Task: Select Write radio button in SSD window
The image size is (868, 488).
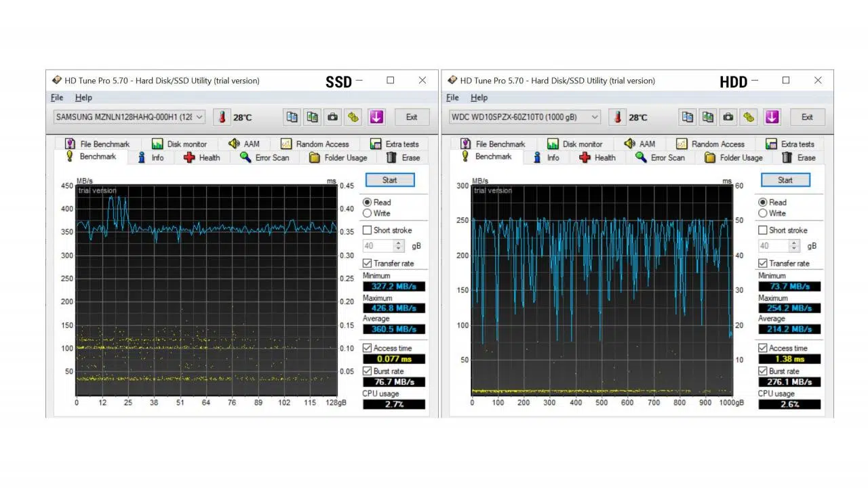Action: [x=367, y=213]
